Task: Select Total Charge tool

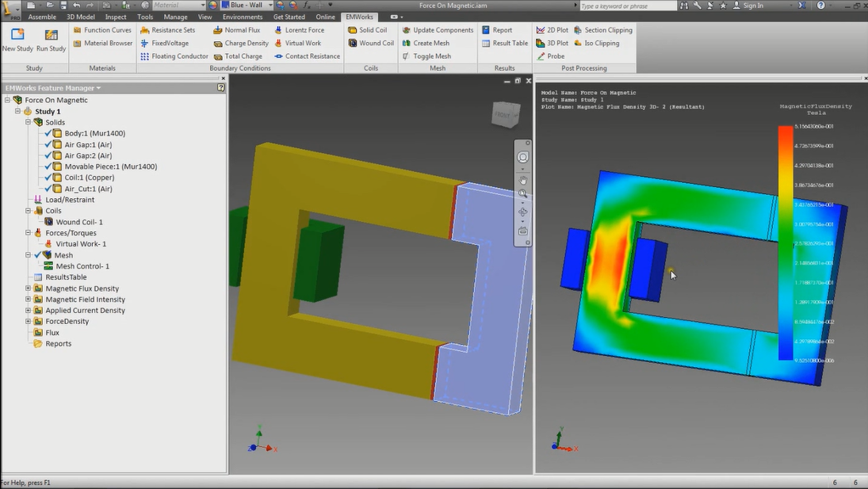Action: 238,56
